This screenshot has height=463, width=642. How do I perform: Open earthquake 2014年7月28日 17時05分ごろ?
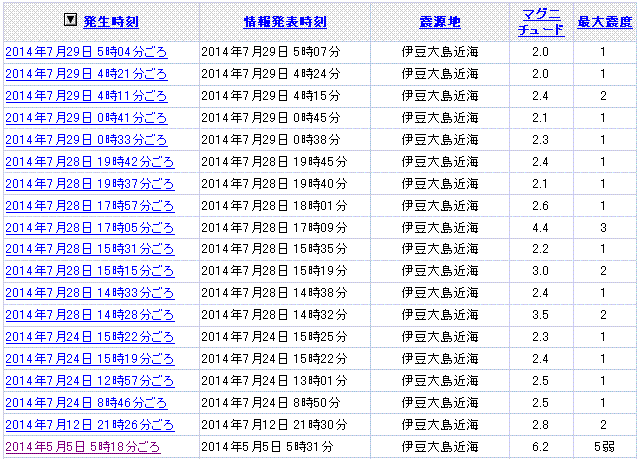tap(90, 228)
